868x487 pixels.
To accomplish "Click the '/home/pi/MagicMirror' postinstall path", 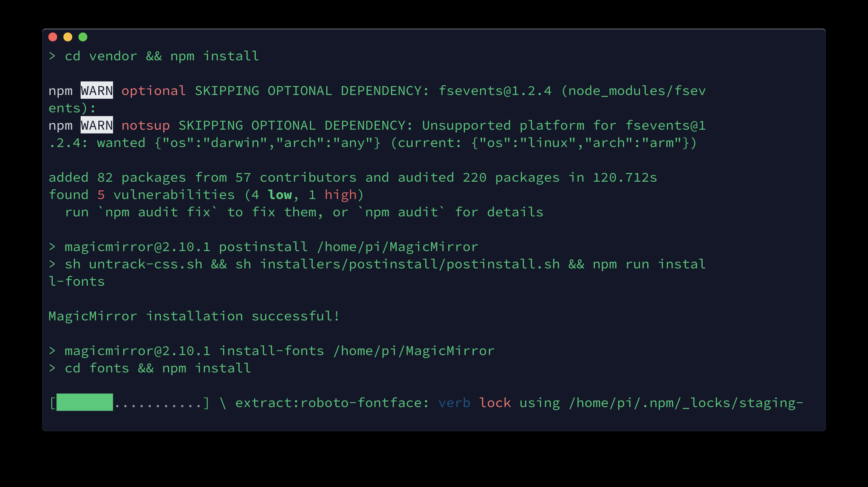I will click(x=397, y=247).
